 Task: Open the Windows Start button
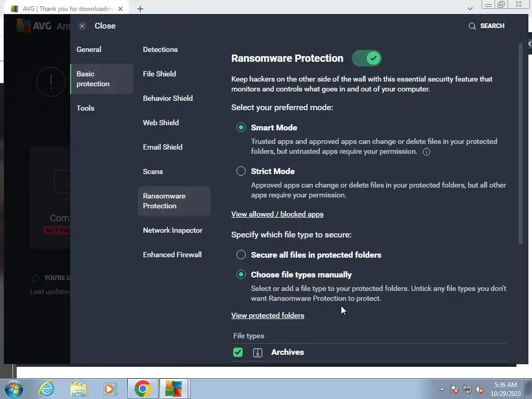click(14, 389)
